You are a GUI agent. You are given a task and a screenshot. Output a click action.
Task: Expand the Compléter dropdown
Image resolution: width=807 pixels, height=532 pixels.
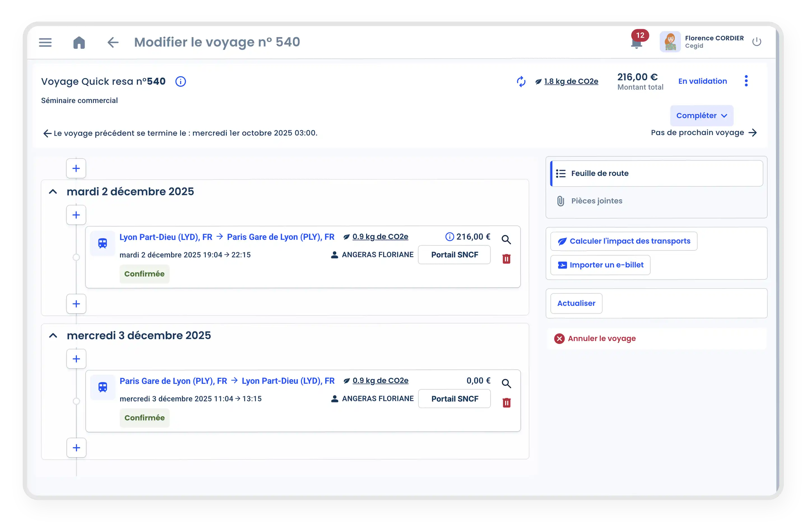701,116
